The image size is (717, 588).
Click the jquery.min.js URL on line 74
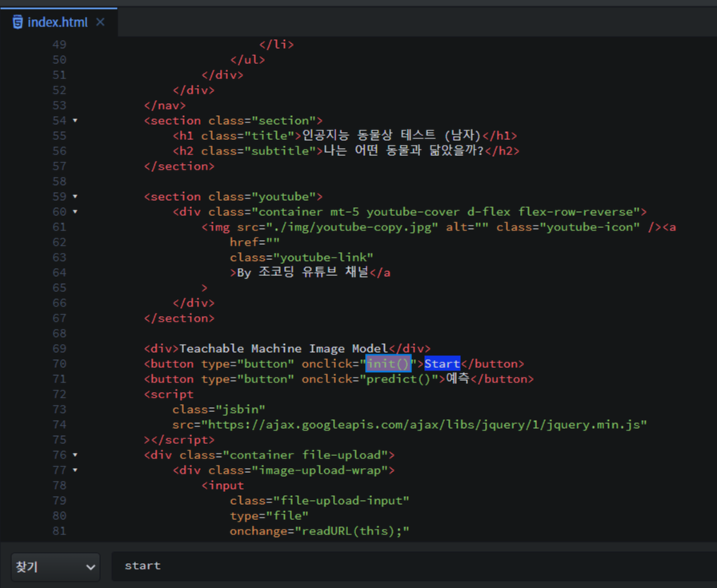[x=424, y=425]
